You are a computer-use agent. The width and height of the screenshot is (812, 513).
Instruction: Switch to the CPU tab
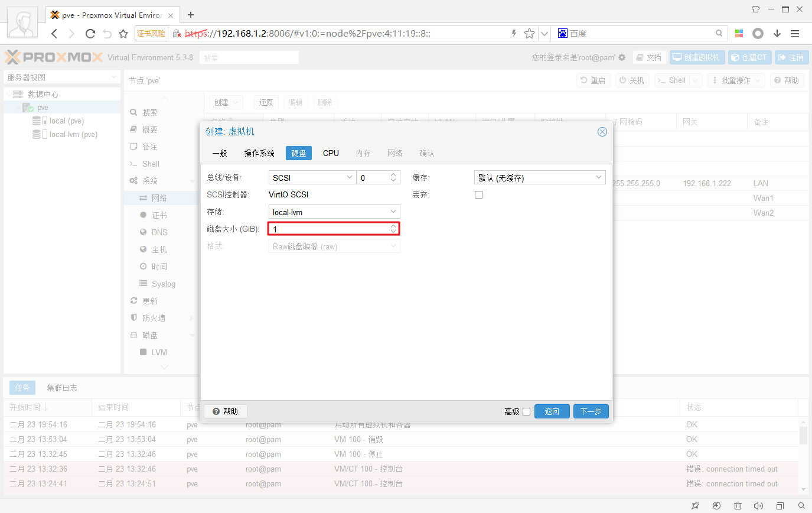pos(331,153)
